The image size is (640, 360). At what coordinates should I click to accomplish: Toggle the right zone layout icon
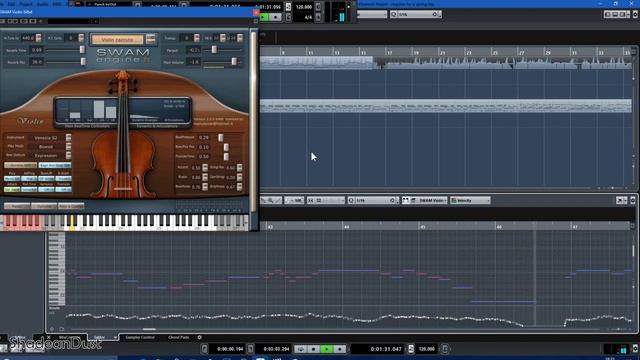point(622,14)
